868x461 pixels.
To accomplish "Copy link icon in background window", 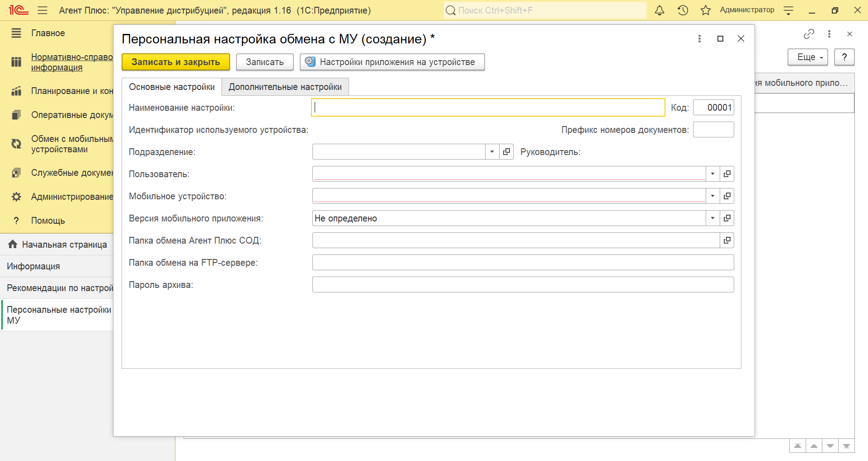I will tap(809, 34).
